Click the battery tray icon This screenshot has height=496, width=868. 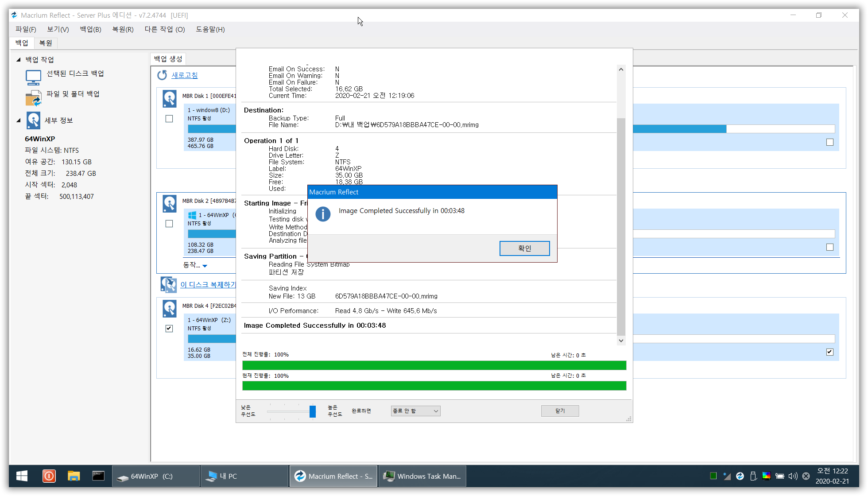click(779, 476)
